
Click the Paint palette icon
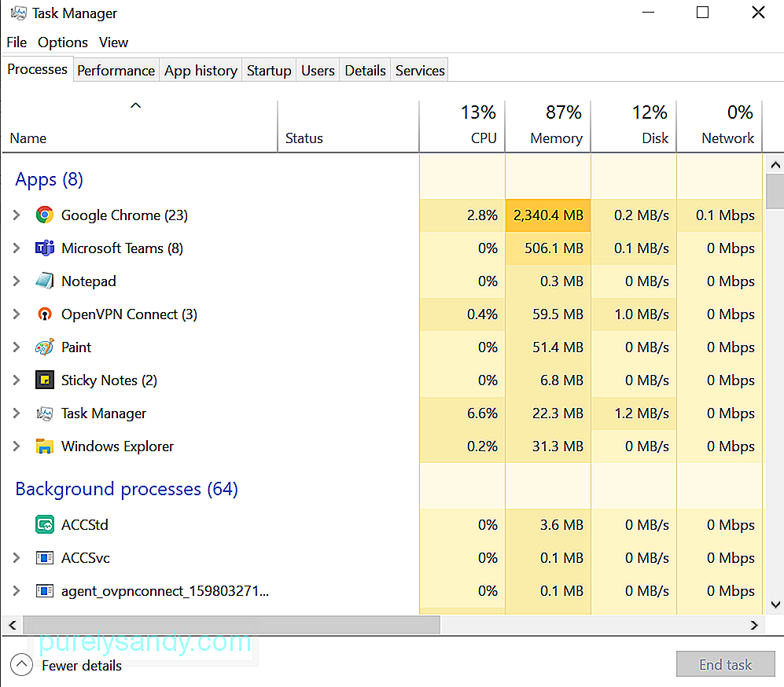pyautogui.click(x=45, y=347)
